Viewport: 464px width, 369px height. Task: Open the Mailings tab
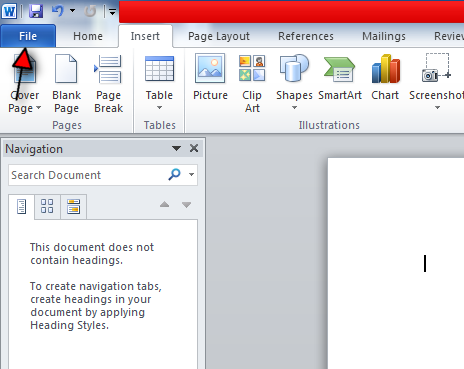click(x=384, y=36)
